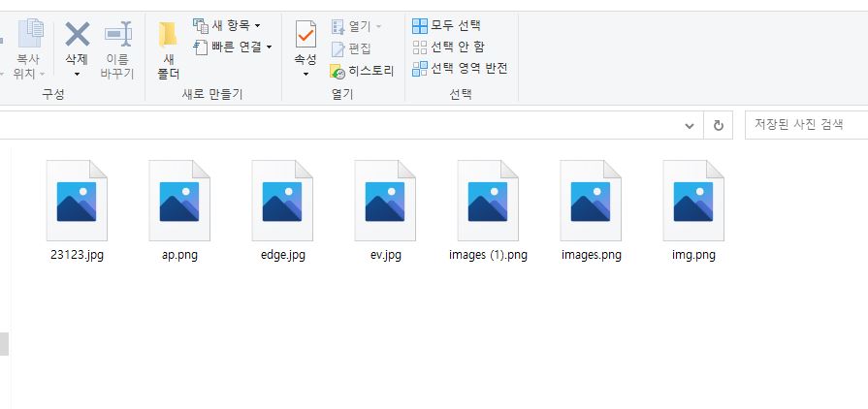Select the ev.jpg file icon
This screenshot has width=868, height=409.
point(385,201)
